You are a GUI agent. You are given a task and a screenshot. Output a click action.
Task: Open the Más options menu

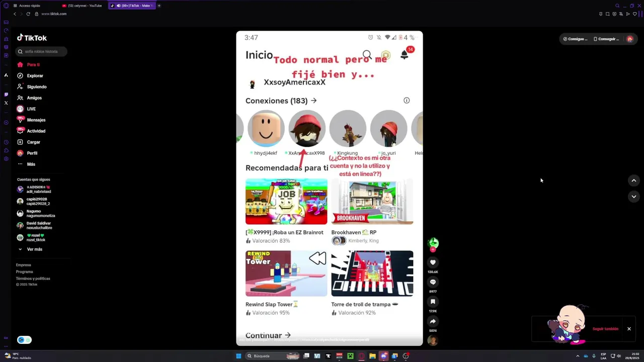(26, 164)
